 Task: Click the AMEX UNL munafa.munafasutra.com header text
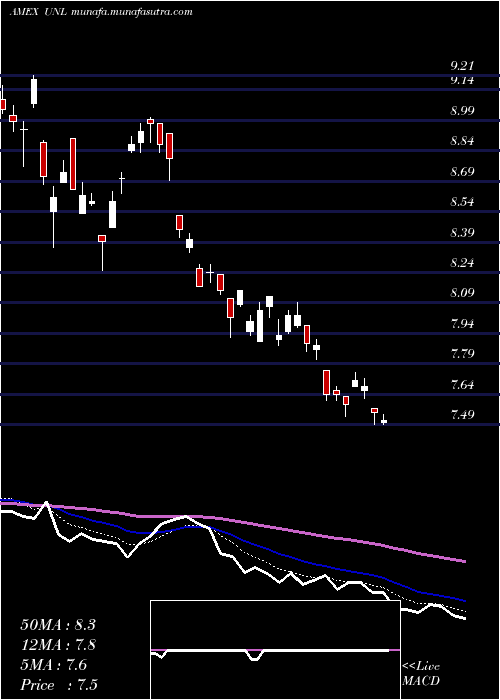(x=101, y=12)
